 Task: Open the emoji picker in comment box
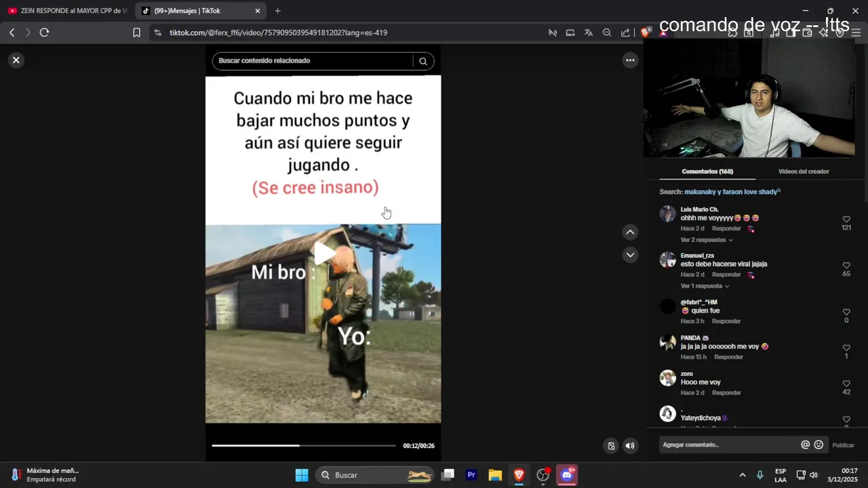pyautogui.click(x=818, y=445)
